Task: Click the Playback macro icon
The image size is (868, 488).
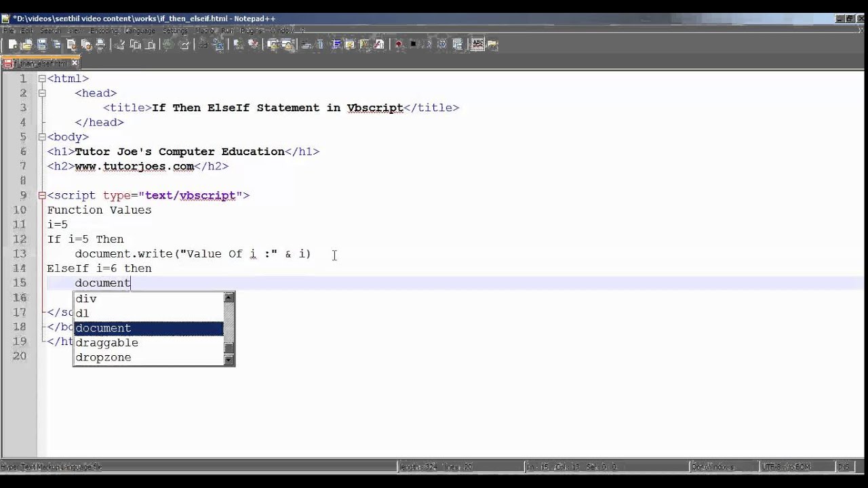Action: [428, 45]
